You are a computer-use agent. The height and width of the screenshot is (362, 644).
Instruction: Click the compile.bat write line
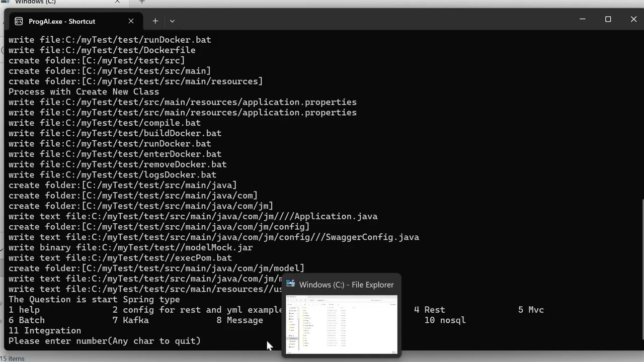click(105, 123)
